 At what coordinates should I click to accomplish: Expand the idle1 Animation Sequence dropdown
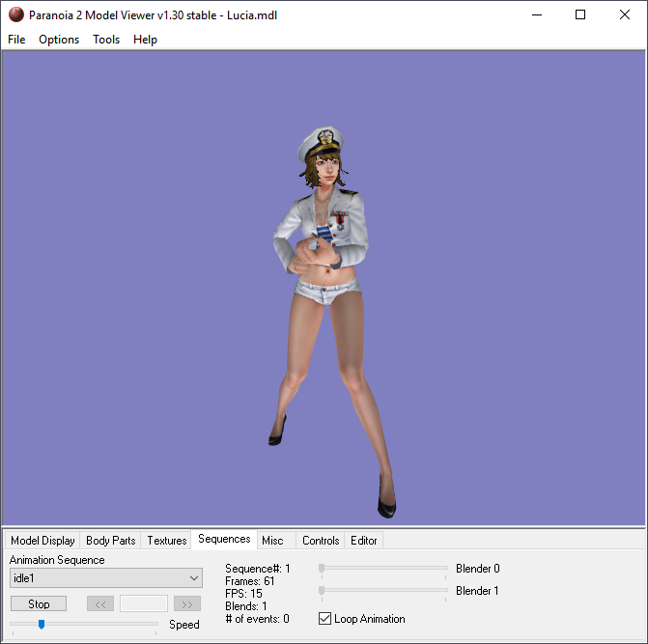106,578
